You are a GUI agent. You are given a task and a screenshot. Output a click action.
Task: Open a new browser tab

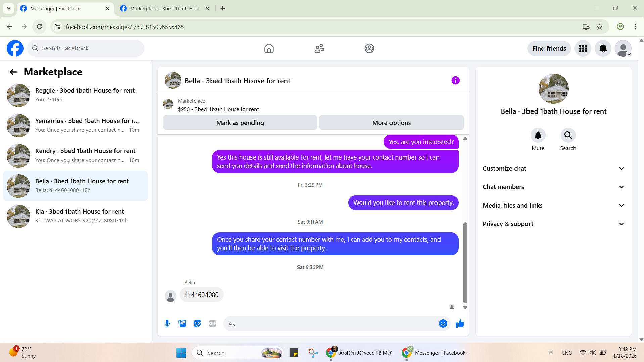[223, 8]
